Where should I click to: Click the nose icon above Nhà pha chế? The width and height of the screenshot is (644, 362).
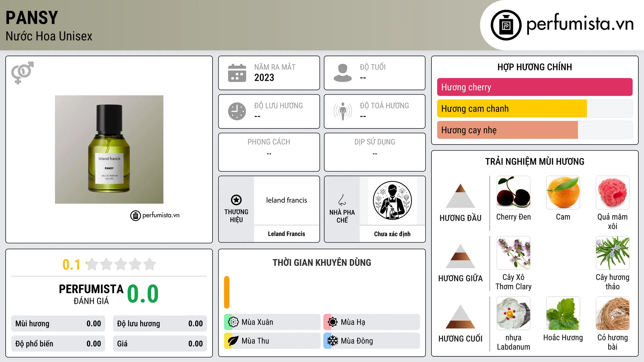(342, 200)
